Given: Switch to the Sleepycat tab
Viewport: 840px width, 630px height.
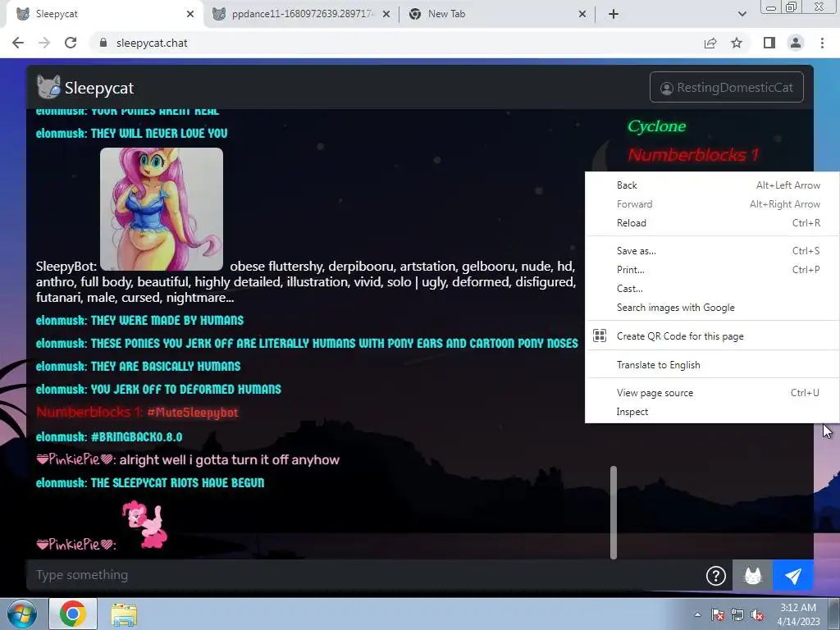Looking at the screenshot, I should [x=104, y=14].
